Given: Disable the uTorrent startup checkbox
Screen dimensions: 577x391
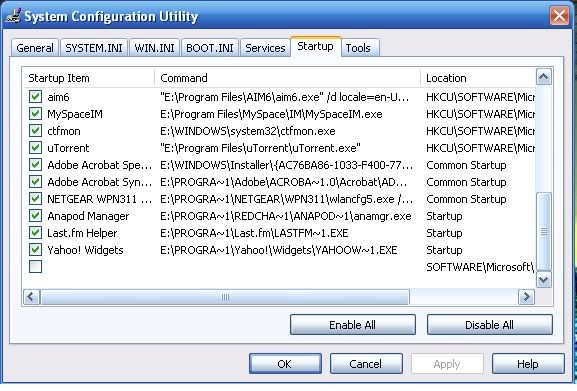Looking at the screenshot, I should pyautogui.click(x=35, y=147).
